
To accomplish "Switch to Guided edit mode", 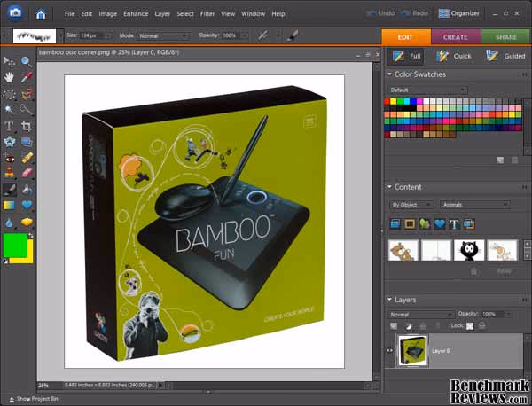I will [x=505, y=56].
